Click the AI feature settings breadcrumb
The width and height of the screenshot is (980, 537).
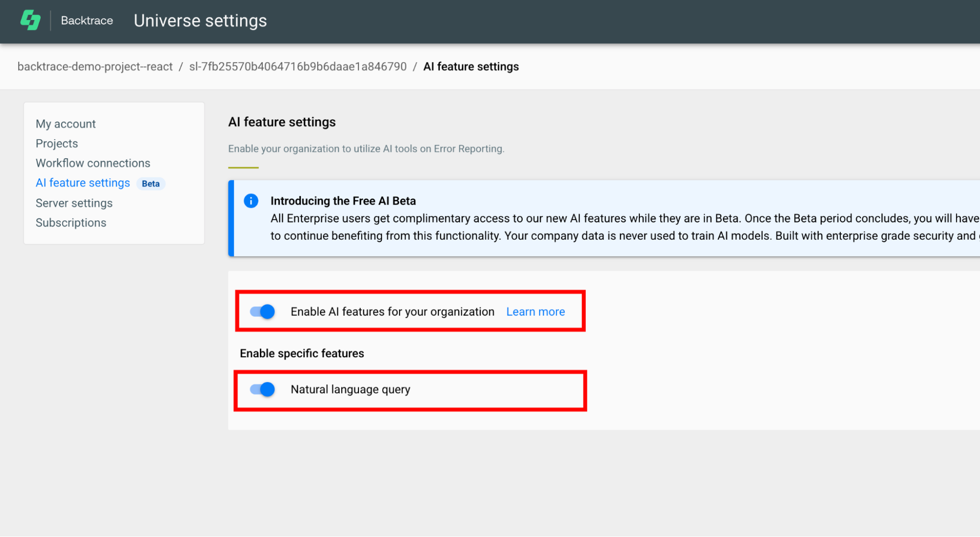[x=471, y=67]
